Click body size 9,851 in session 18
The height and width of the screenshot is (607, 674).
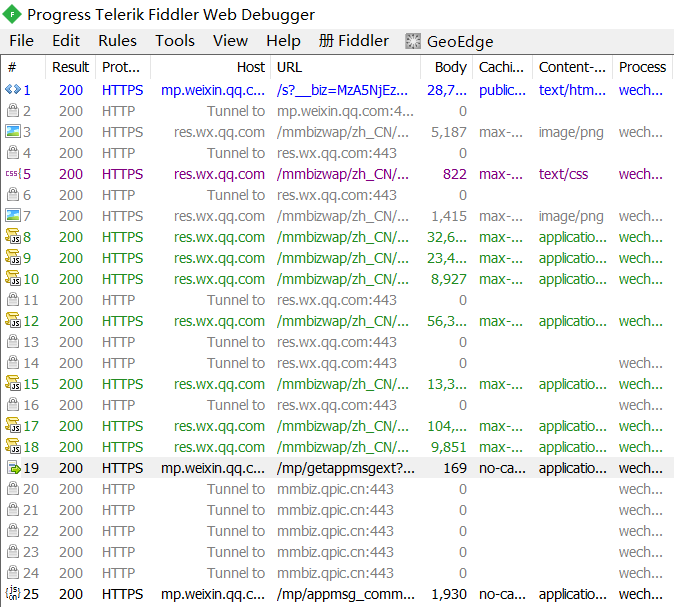pos(449,447)
